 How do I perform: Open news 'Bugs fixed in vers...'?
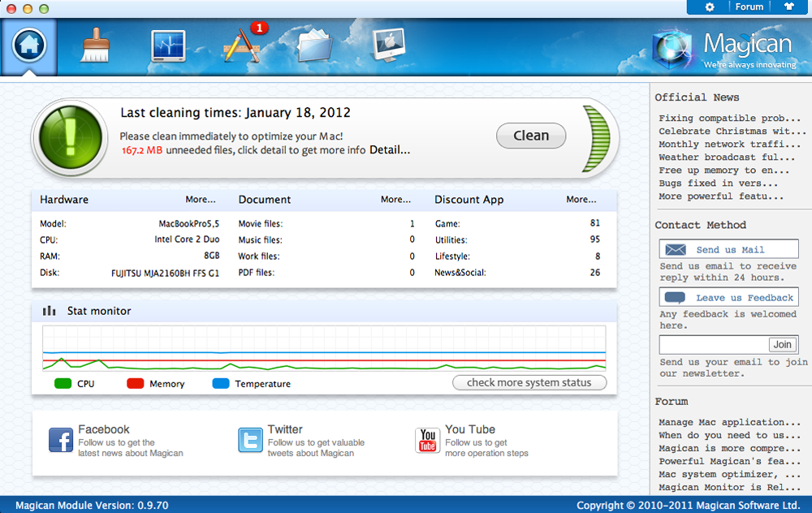pos(718,183)
